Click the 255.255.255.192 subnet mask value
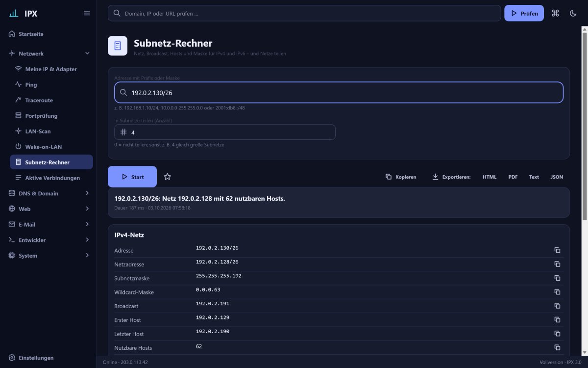 point(219,276)
